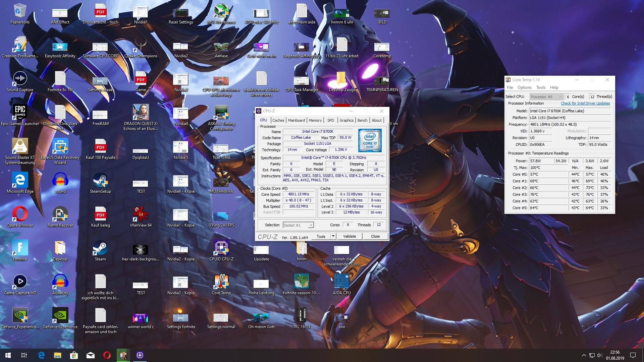Click the Model field in Core Temp
The image size is (644, 362).
[x=570, y=111]
